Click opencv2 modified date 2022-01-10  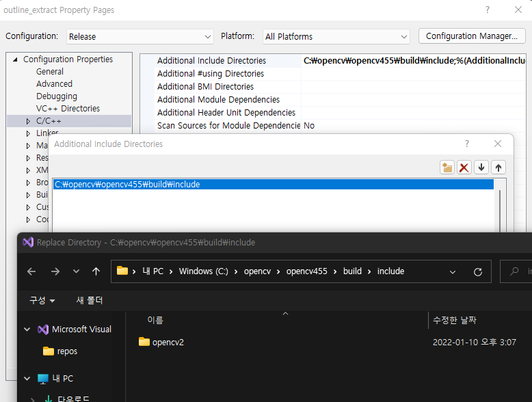(x=474, y=342)
